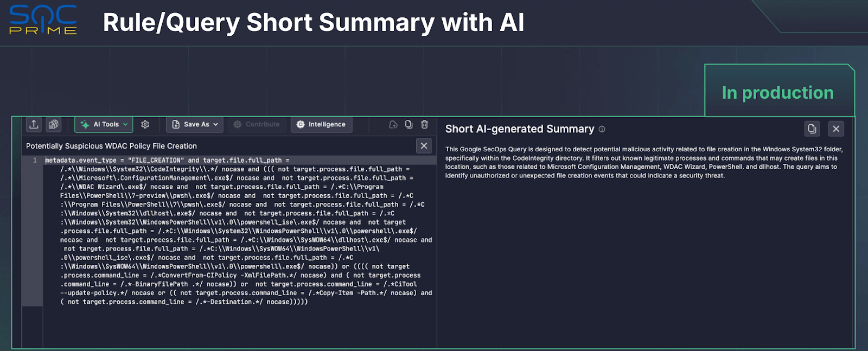Click the 'Rule/Query Short Summary with AI' title
The image size is (868, 351).
coord(314,23)
